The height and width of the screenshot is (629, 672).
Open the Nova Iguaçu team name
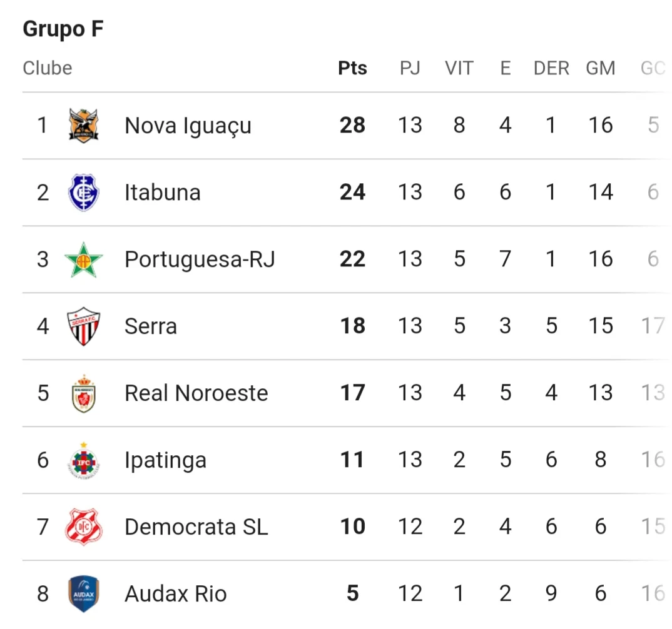tap(188, 126)
